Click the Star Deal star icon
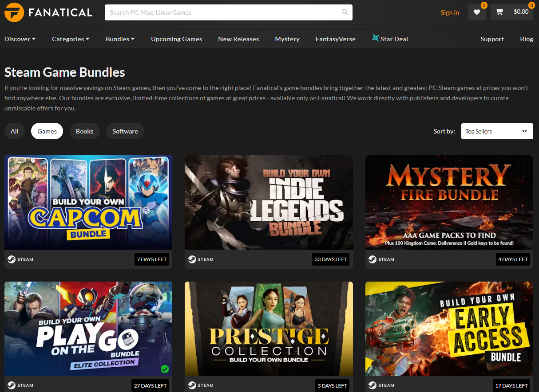The width and height of the screenshot is (539, 392). click(x=375, y=39)
